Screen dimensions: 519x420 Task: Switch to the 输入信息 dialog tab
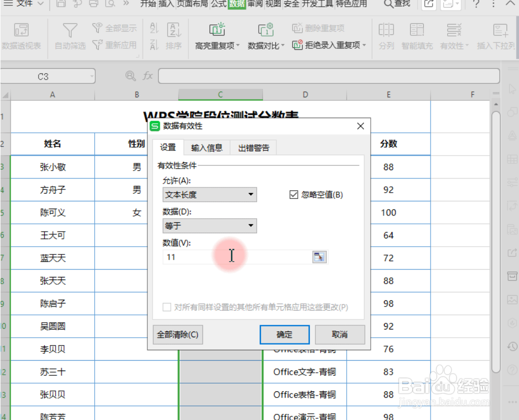[x=207, y=148]
